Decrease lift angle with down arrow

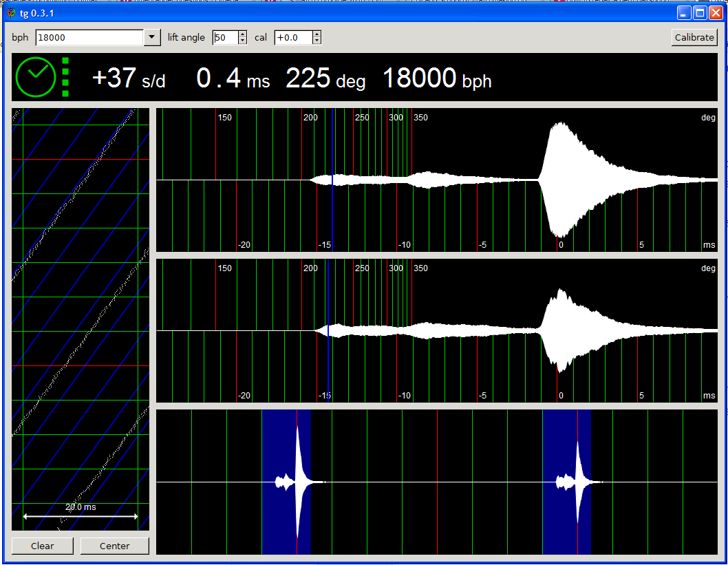[242, 41]
